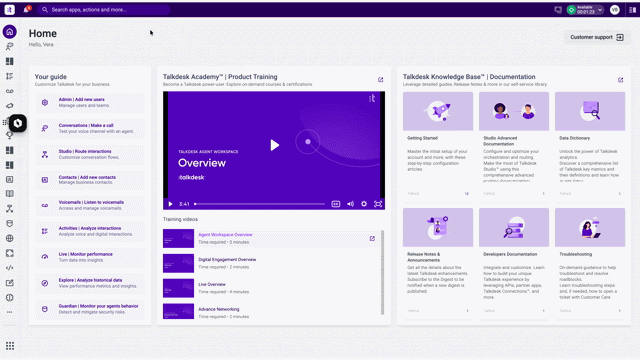Open the chat icon in top bar
Image resolution: width=640 pixels, height=360 pixels.
click(x=558, y=10)
